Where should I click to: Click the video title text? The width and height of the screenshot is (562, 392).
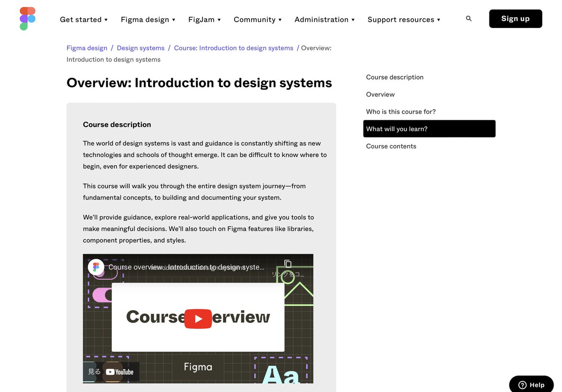tap(186, 268)
